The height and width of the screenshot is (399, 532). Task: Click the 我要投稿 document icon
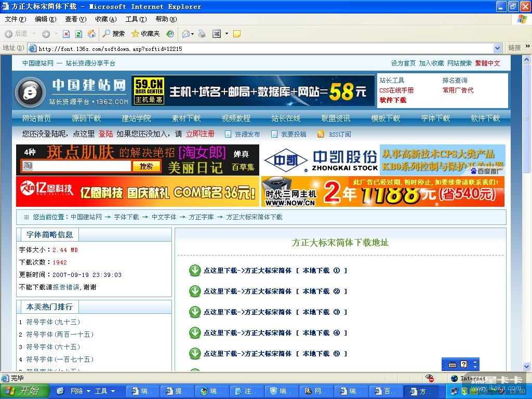coord(274,134)
